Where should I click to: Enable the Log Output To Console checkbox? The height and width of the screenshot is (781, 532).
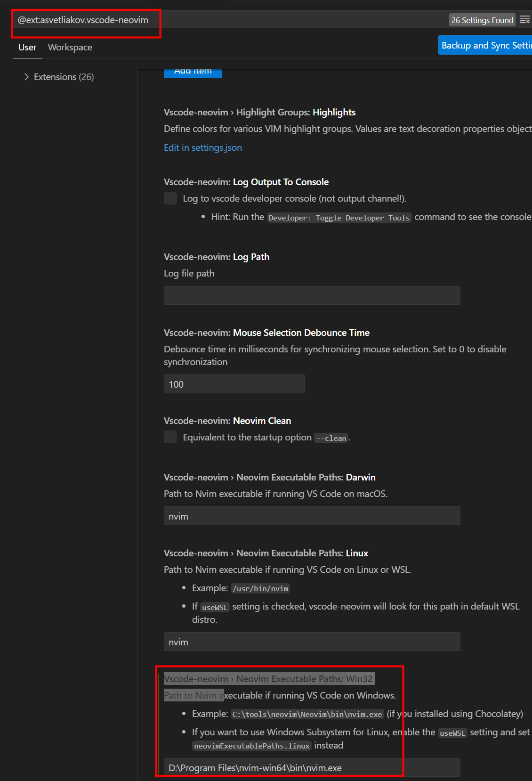coord(170,198)
